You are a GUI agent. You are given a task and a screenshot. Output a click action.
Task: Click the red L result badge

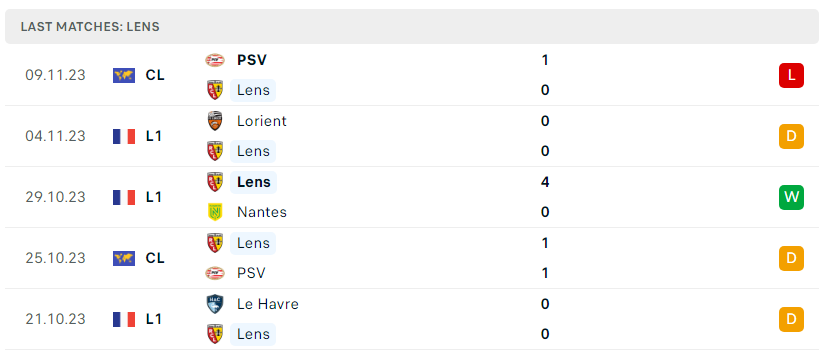[x=791, y=75]
